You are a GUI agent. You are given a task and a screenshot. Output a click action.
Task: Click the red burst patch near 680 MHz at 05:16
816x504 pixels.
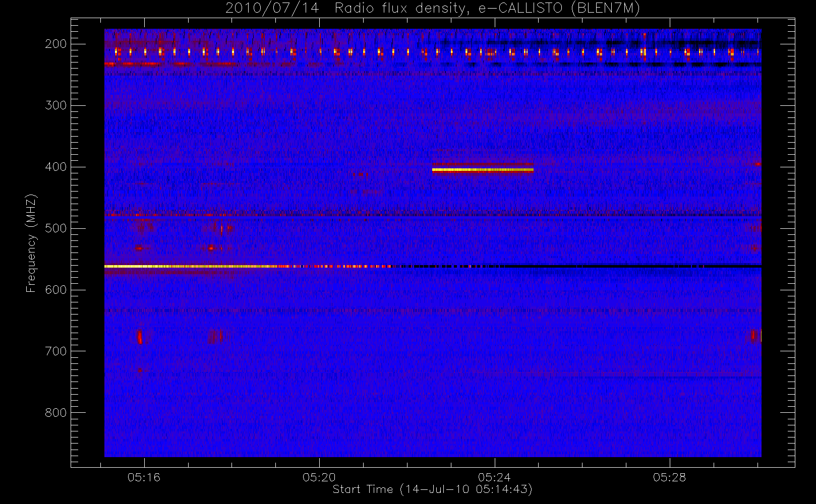[140, 337]
